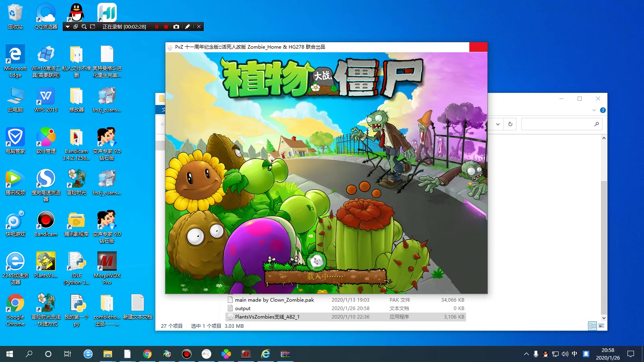Select the 修改器 desktop folder
The image size is (644, 362).
click(76, 100)
